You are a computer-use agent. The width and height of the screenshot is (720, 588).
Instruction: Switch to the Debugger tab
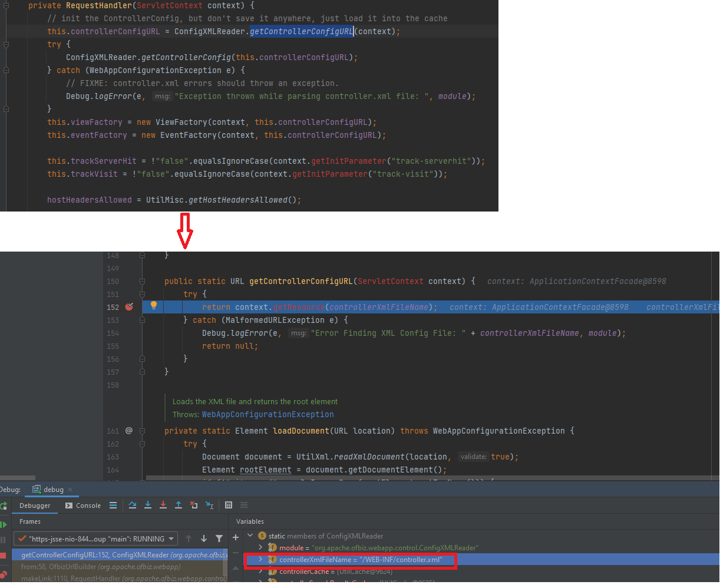click(35, 506)
